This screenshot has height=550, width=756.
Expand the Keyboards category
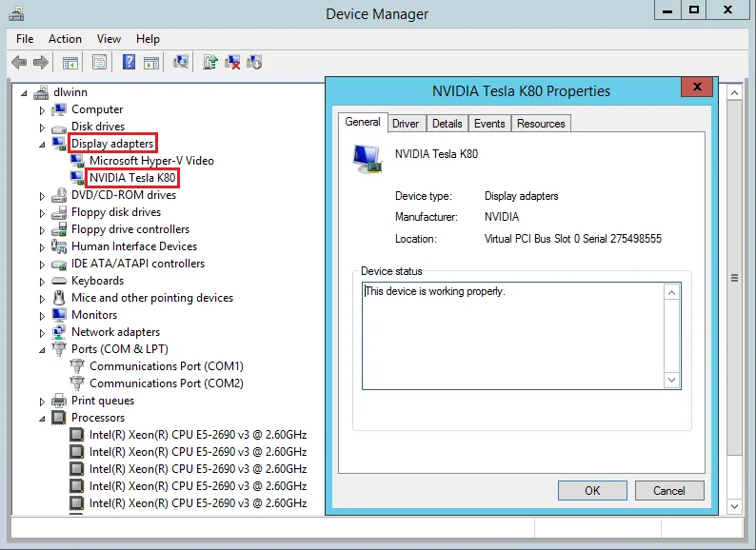tap(42, 281)
